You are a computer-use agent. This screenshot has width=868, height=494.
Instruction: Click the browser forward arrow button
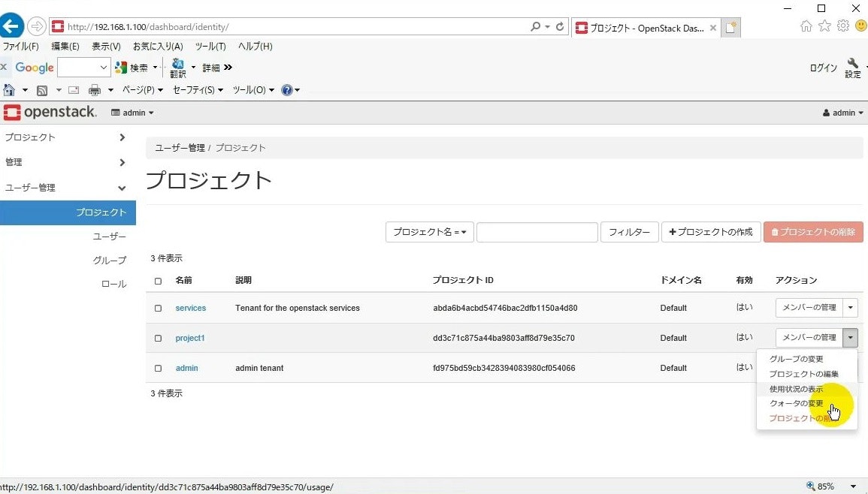[37, 26]
